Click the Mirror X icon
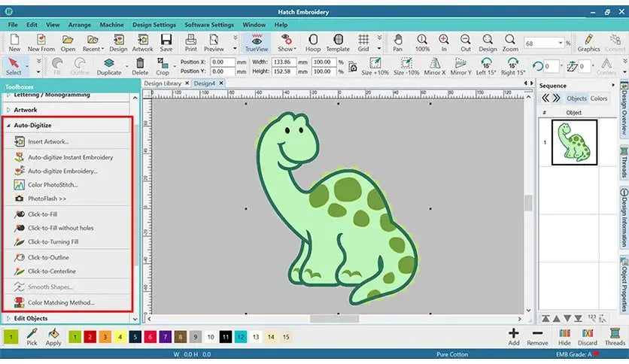The image size is (629, 364). [x=434, y=63]
